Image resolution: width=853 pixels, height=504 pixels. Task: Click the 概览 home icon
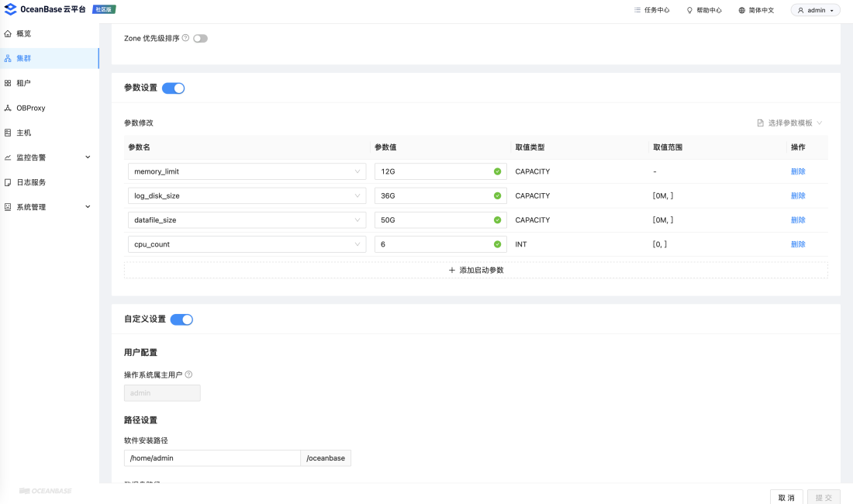(x=8, y=33)
